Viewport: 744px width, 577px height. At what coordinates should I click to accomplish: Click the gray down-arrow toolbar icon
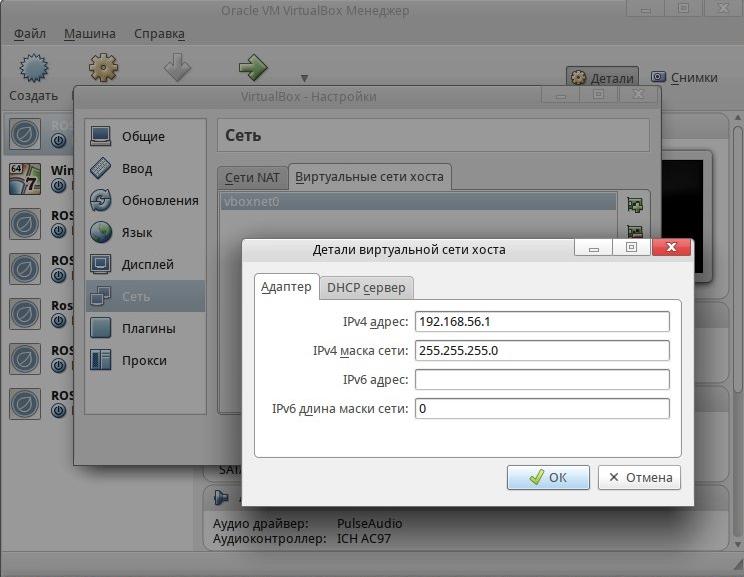tap(177, 67)
